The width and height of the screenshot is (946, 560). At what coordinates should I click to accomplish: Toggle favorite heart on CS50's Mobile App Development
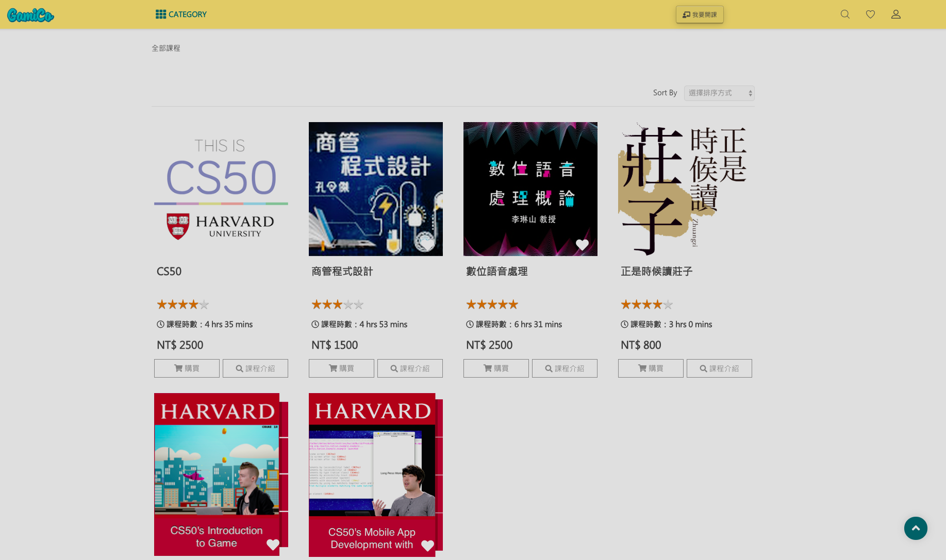click(427, 545)
